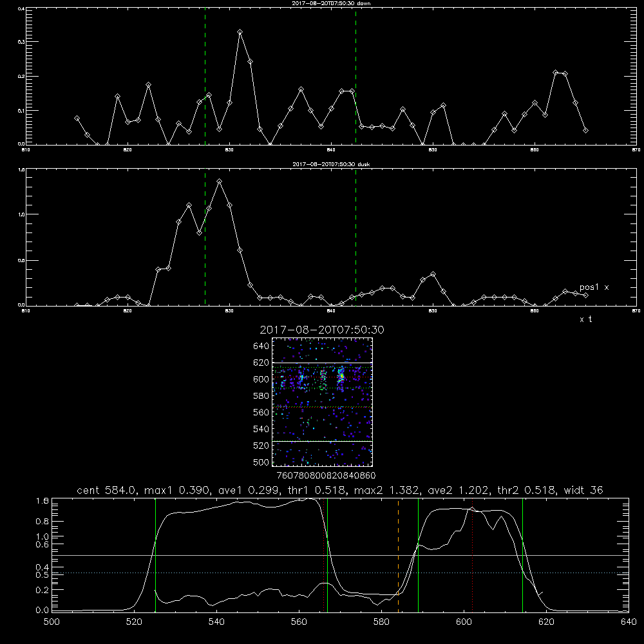Select the highest diamond peak in dawn plot
Screen dimensions: 644x644
pos(240,32)
